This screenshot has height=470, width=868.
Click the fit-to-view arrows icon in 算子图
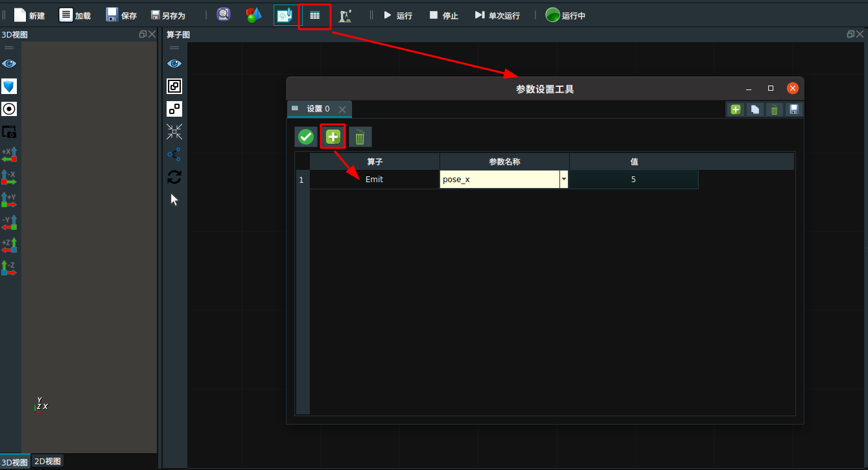click(174, 132)
